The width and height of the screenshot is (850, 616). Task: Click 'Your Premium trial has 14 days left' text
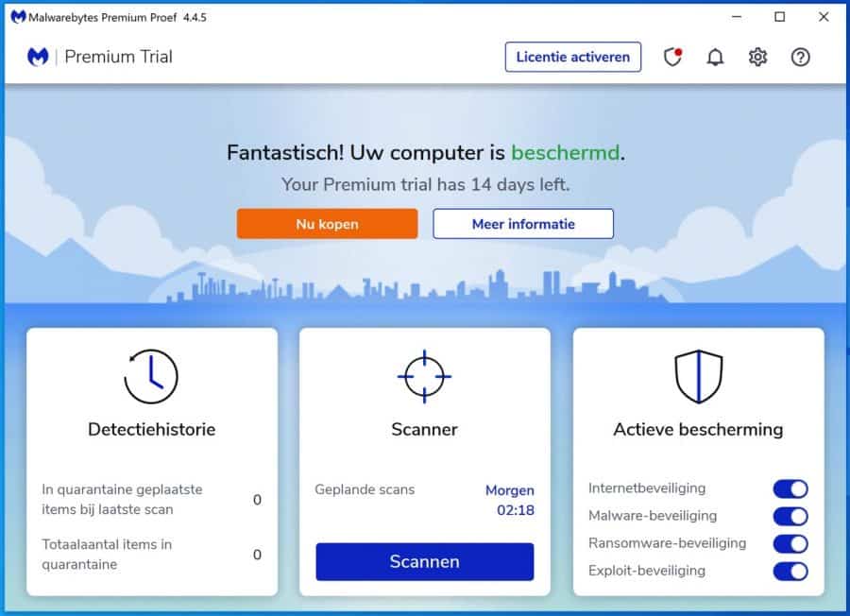(x=426, y=184)
